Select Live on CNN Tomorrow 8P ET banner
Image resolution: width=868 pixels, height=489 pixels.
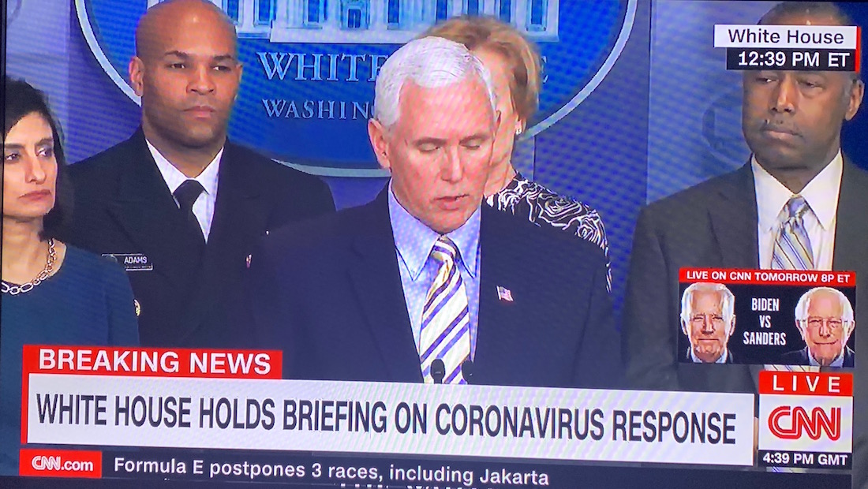(x=767, y=276)
